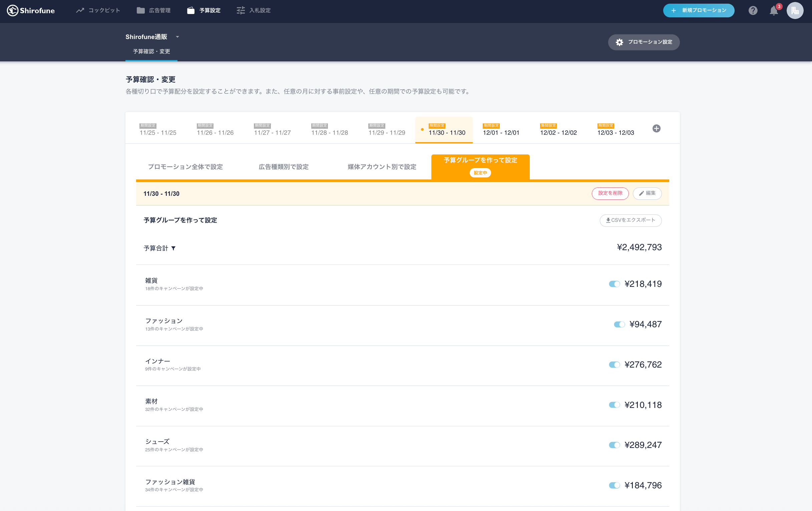Image resolution: width=812 pixels, height=511 pixels.
Task: Add a new period with plus icon
Action: pyautogui.click(x=656, y=128)
